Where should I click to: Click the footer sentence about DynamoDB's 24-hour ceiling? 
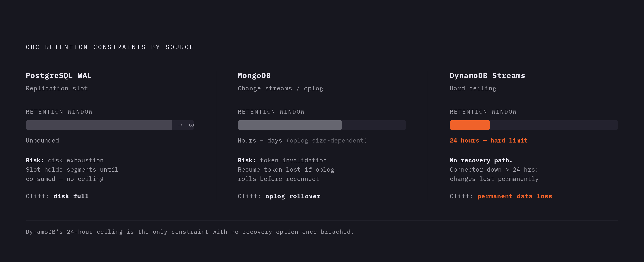coord(190,232)
